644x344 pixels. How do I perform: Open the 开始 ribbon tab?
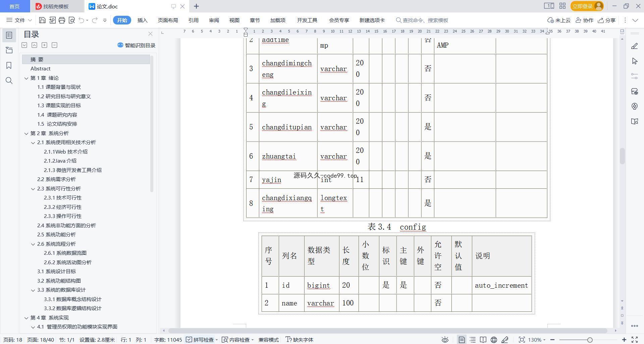tap(122, 20)
